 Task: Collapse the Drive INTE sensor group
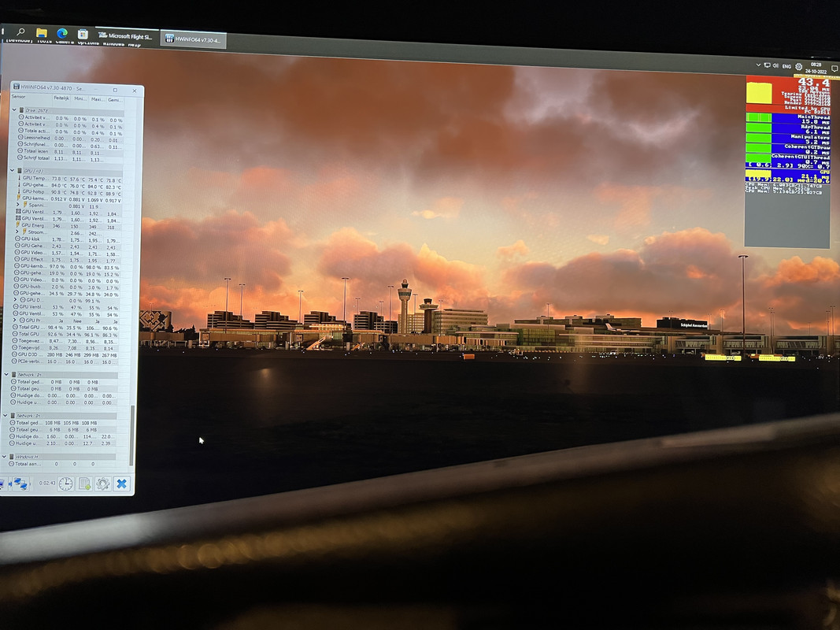tap(14, 109)
